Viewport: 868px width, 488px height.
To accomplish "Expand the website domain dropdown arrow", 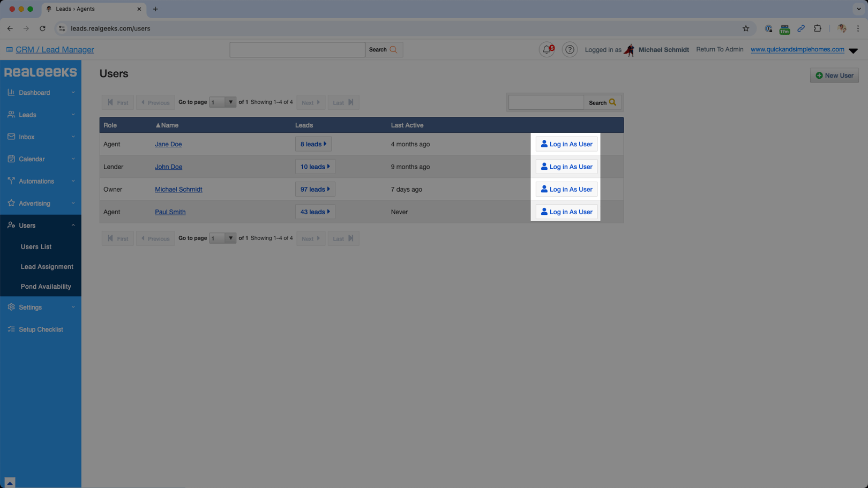I will click(x=853, y=50).
